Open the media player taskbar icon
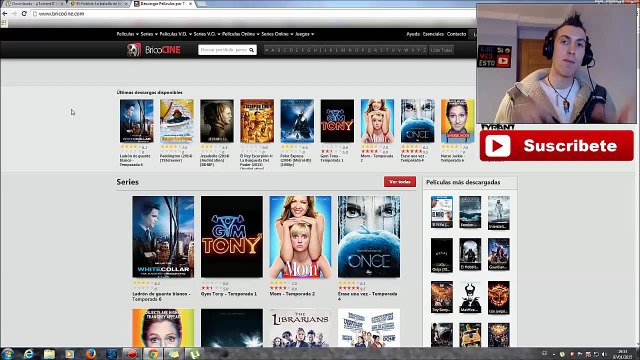Screen dimensions: 640x360 (x=70, y=353)
